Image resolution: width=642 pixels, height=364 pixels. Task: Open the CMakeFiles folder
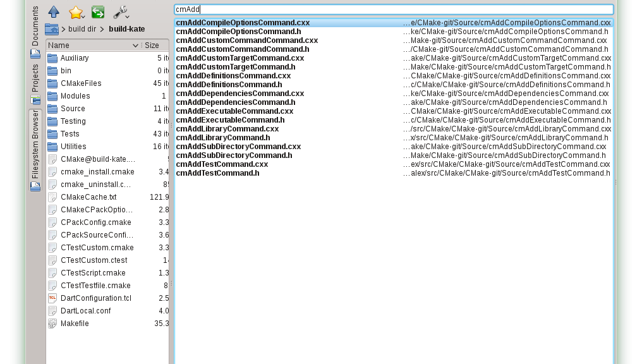click(80, 83)
